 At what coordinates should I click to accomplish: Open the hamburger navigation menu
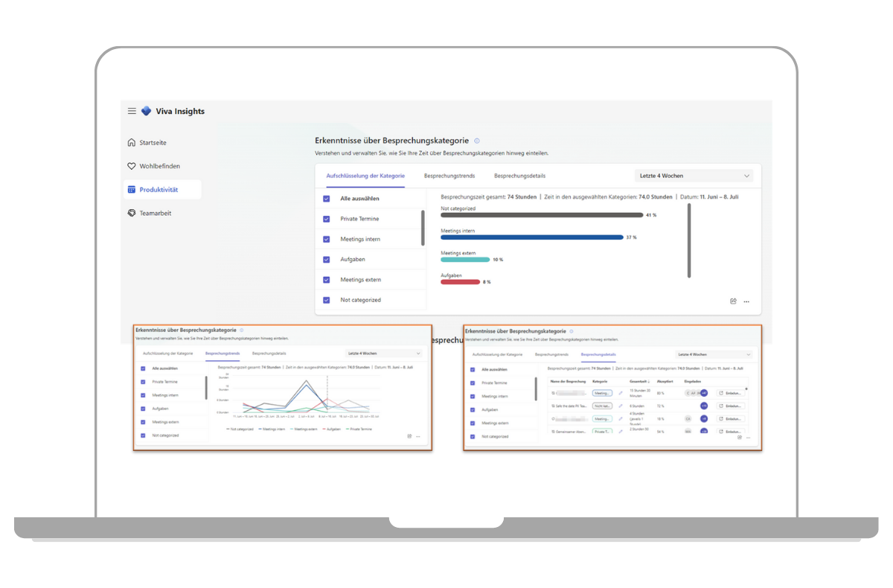pyautogui.click(x=132, y=111)
